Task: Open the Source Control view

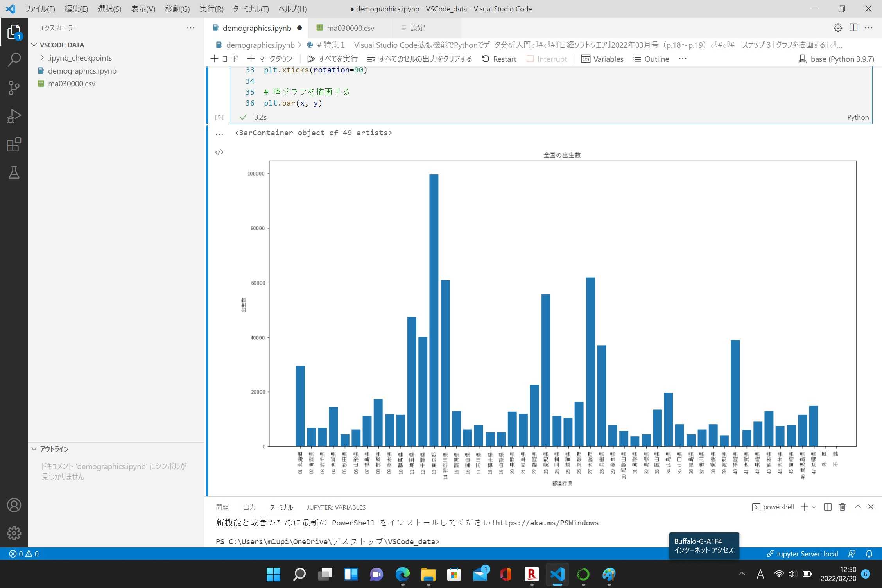Action: click(x=14, y=88)
